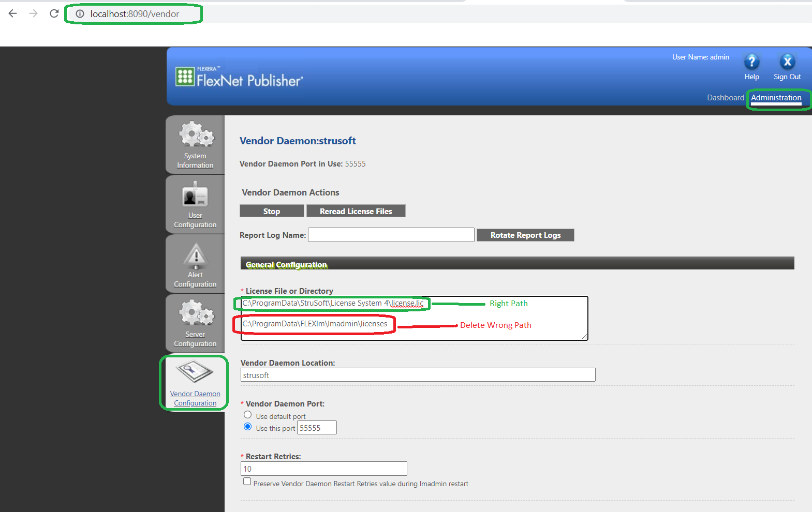Click the Restart Retries field
The width and height of the screenshot is (812, 512).
tap(324, 469)
